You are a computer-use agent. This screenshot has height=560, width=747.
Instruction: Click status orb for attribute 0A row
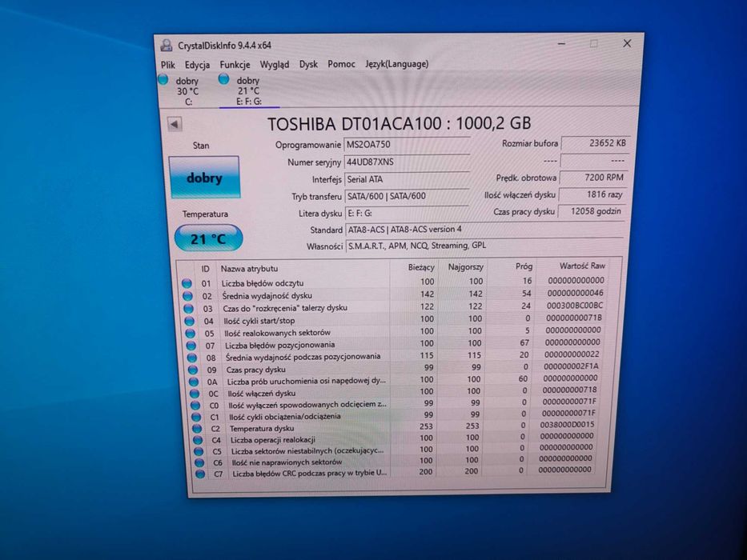(194, 382)
